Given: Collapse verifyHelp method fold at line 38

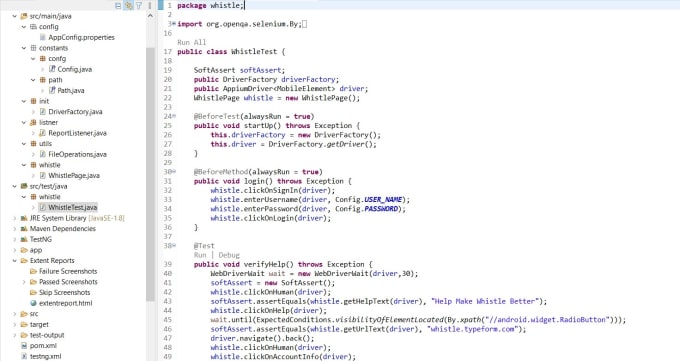Looking at the screenshot, I should coord(174,245).
